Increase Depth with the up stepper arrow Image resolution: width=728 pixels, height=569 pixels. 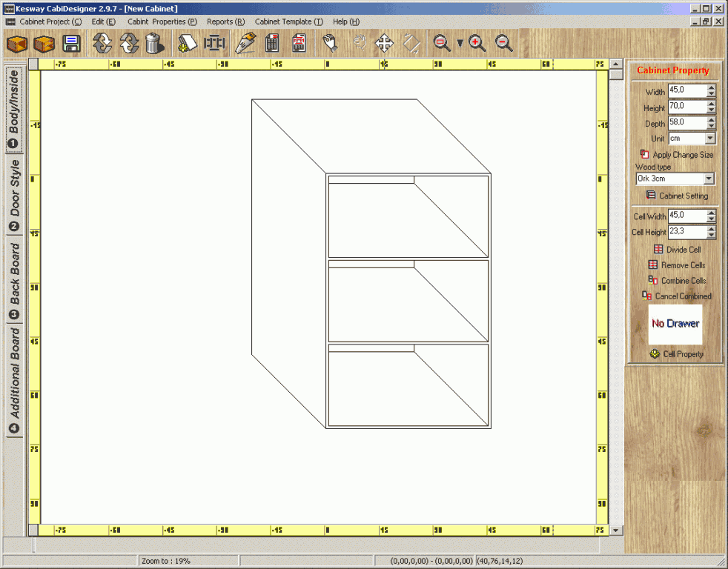pos(711,119)
